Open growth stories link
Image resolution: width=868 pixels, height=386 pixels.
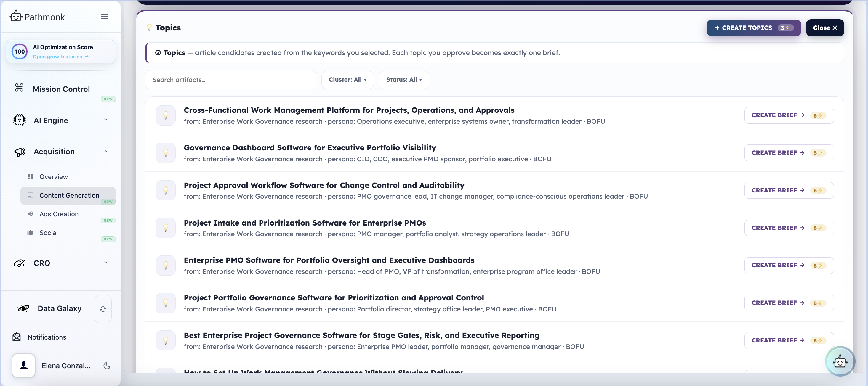(61, 57)
